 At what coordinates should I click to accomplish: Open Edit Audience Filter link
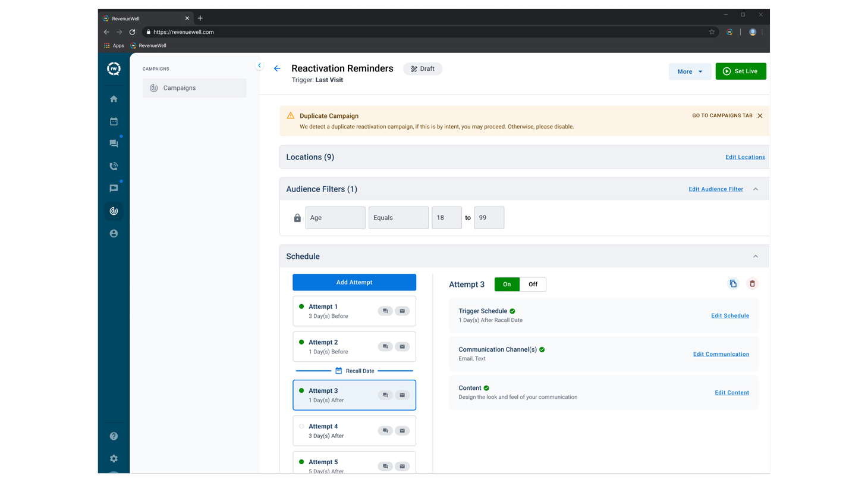tap(716, 189)
